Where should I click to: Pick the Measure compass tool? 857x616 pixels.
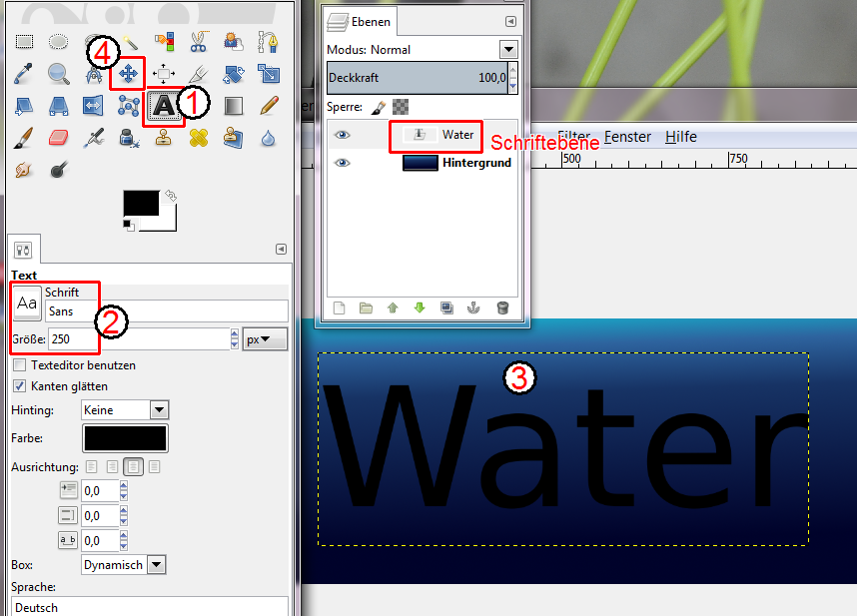(x=94, y=75)
